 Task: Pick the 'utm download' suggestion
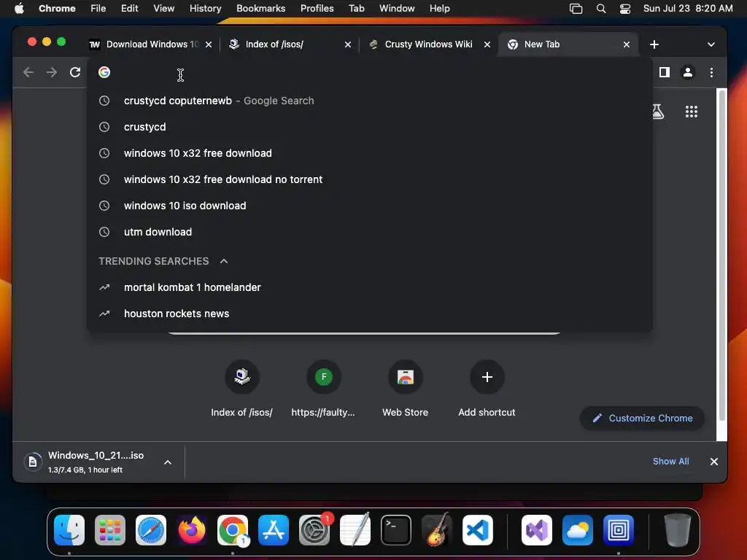[x=369, y=232]
